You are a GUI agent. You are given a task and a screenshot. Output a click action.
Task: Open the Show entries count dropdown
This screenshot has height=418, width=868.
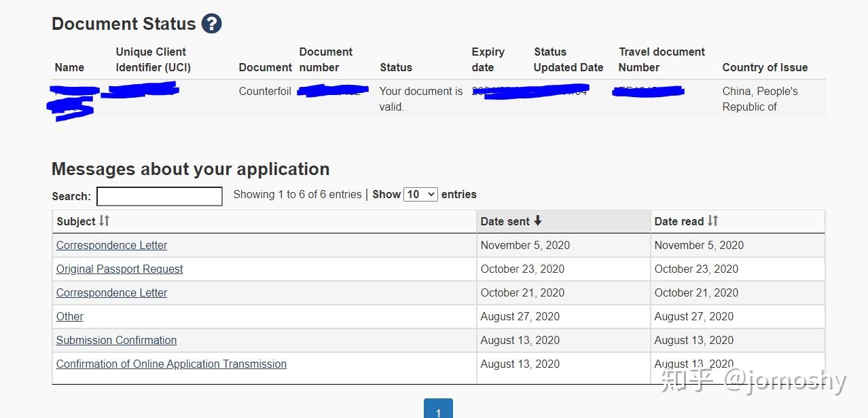point(420,195)
